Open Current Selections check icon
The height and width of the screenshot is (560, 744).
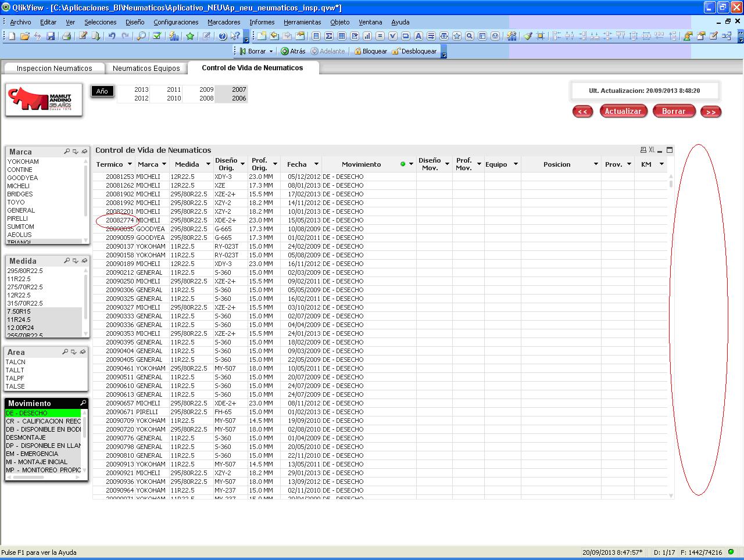[157, 36]
